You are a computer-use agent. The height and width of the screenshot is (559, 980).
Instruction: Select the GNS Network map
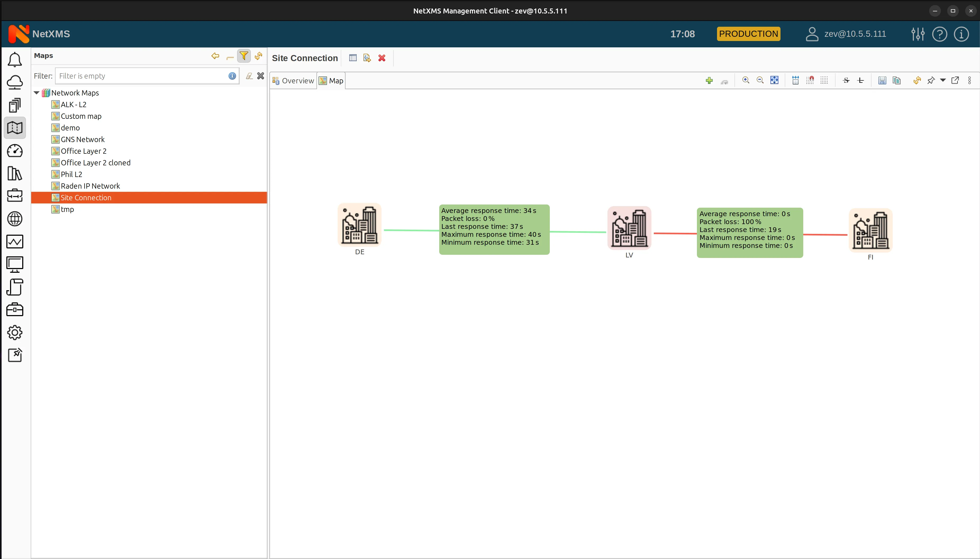[x=82, y=139]
